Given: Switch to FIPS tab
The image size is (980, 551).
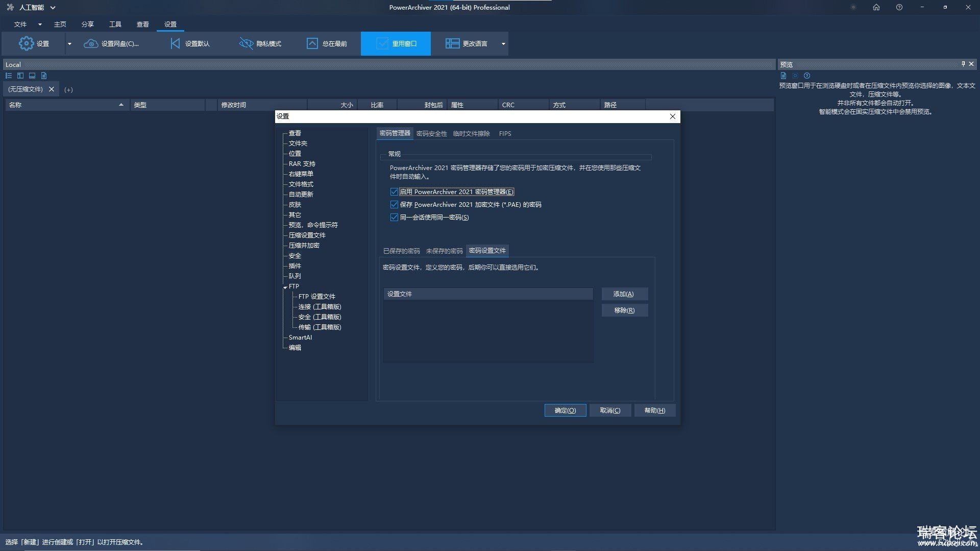Looking at the screenshot, I should (x=505, y=134).
